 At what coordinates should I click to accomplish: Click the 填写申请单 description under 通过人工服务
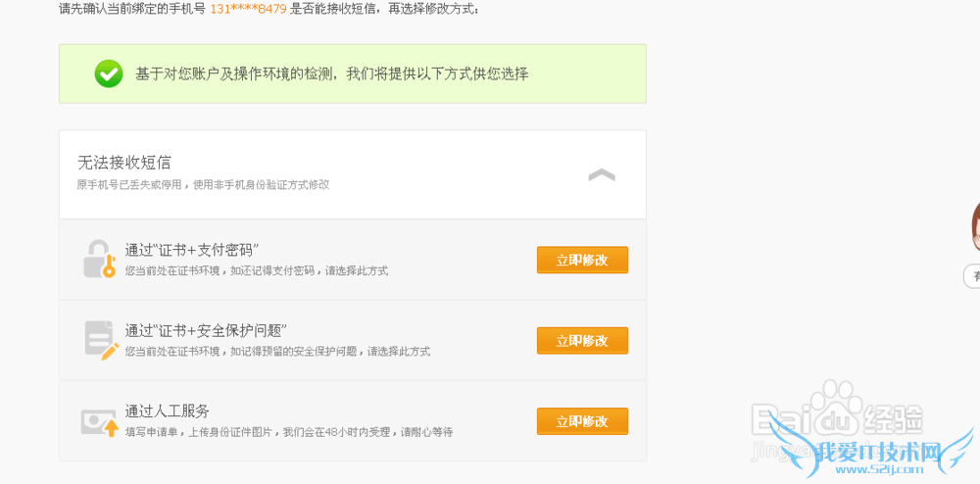[289, 432]
